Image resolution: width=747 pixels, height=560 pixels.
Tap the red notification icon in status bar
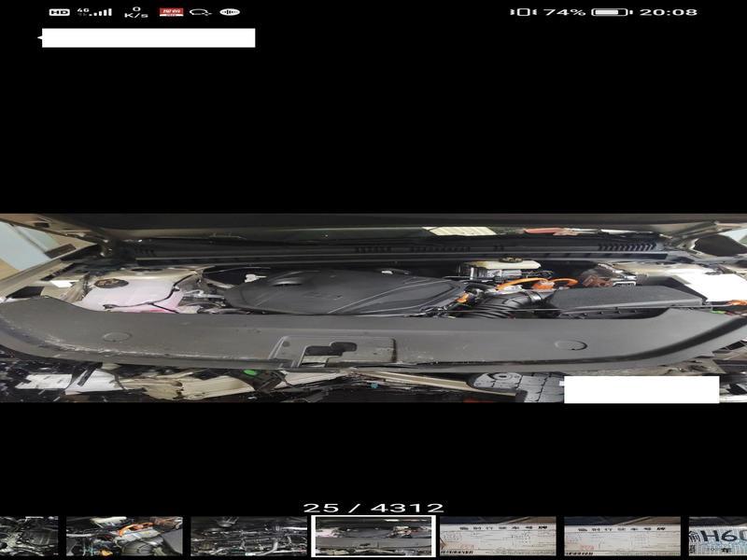click(x=171, y=12)
